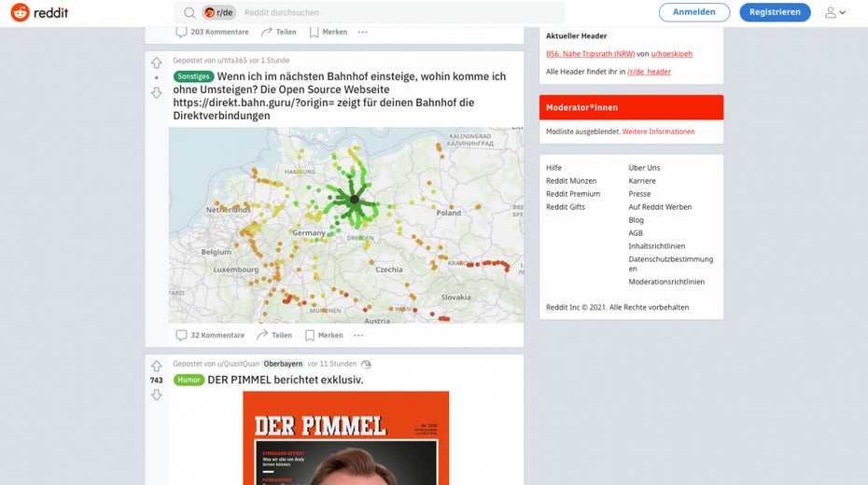The image size is (868, 485).
Task: Open the 203 Kommentare comments
Action: (x=212, y=32)
